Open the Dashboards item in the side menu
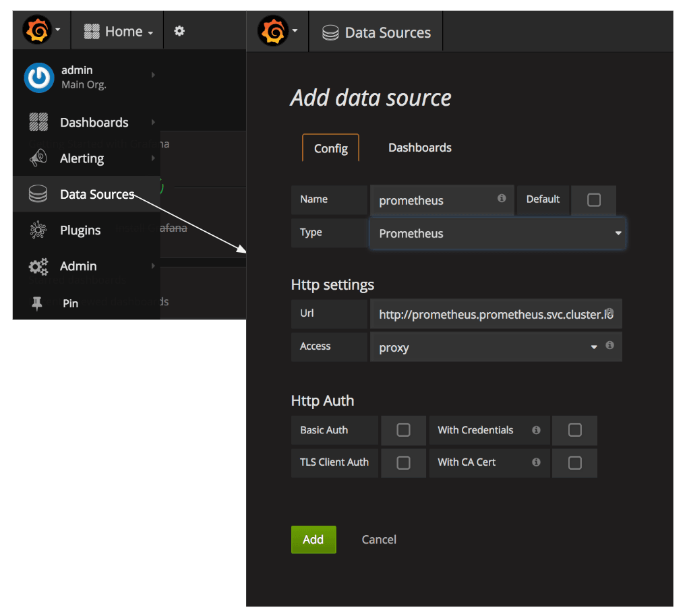685x616 pixels. [x=86, y=122]
